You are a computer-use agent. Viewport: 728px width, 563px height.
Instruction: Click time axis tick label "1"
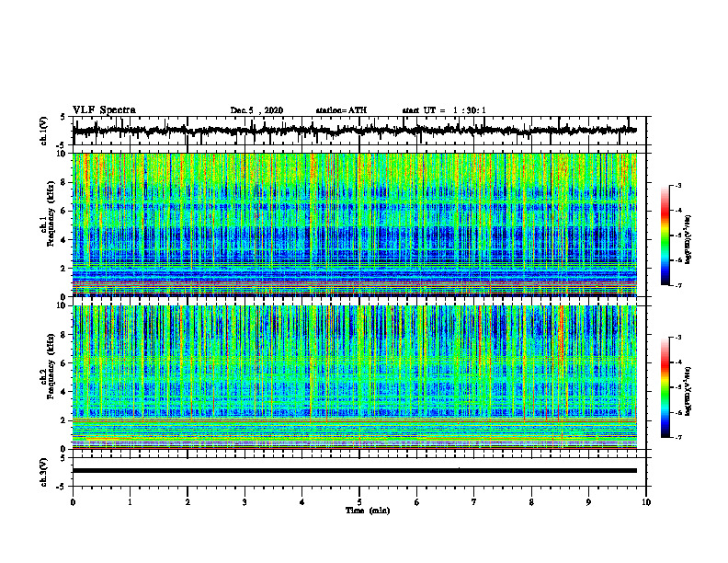(x=130, y=502)
